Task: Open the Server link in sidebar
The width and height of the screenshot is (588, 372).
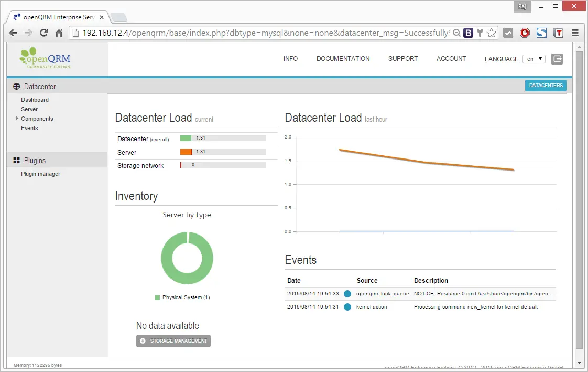Action: (29, 109)
